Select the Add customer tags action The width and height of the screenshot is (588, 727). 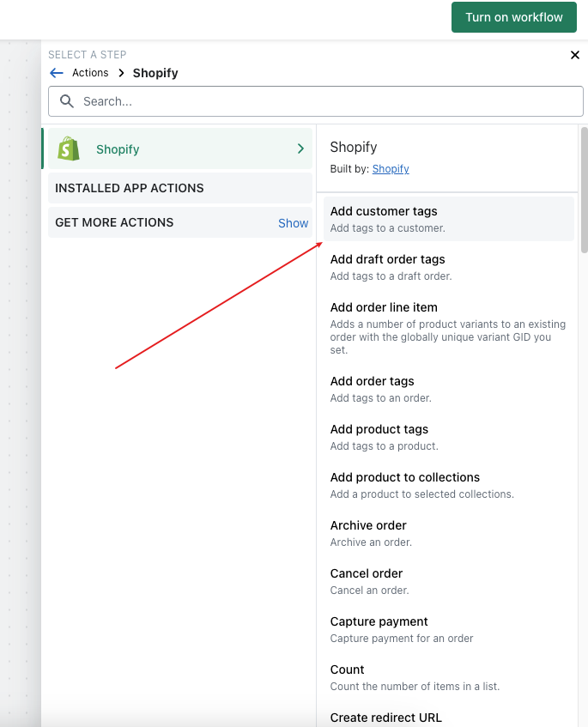[x=448, y=219]
